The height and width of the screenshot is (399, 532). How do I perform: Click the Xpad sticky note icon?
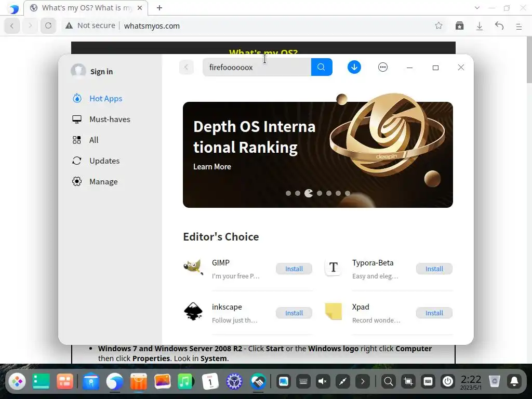click(x=333, y=311)
